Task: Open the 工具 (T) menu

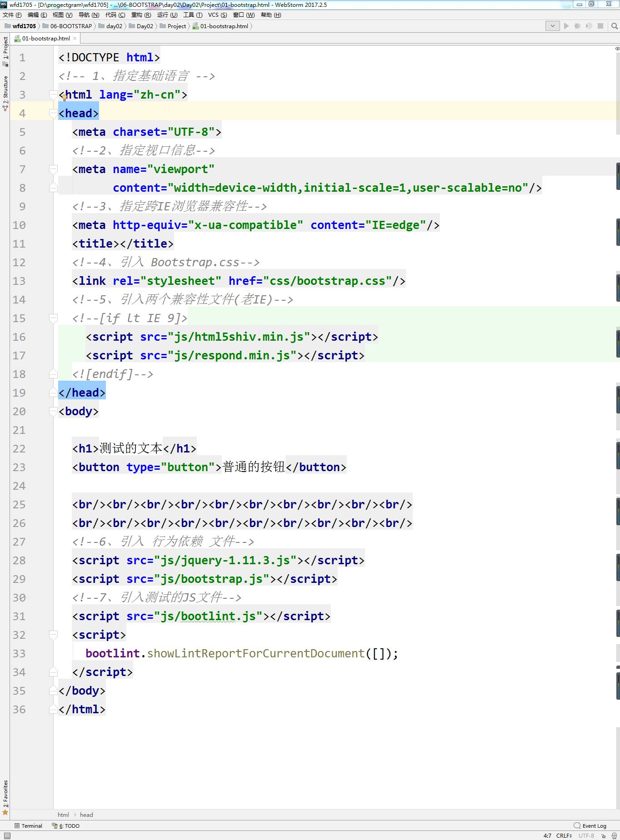Action: 193,15
